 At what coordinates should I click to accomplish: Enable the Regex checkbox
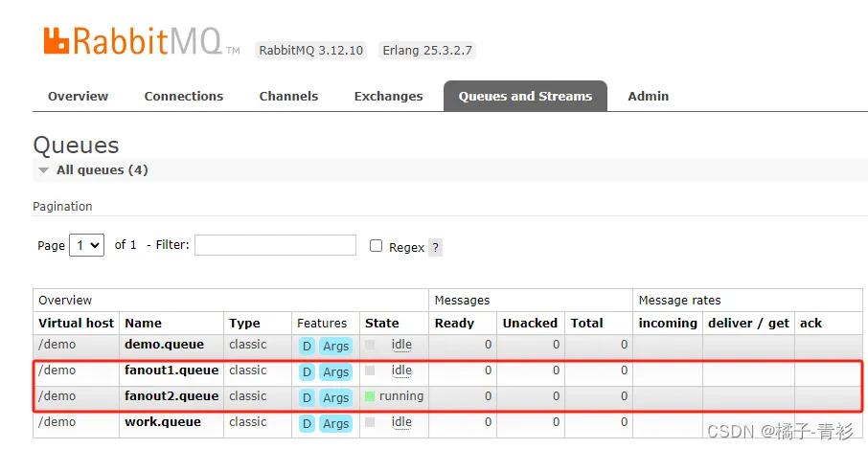(x=376, y=245)
